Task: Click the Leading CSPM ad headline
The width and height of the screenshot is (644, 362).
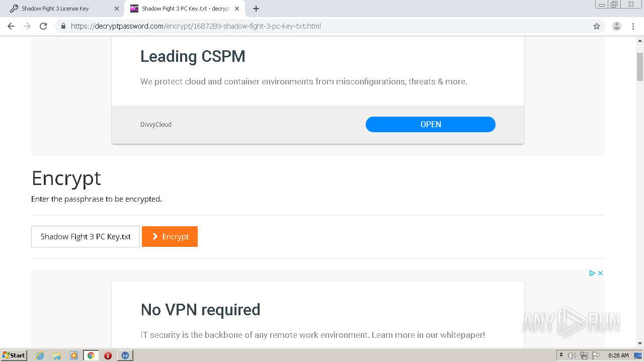Action: click(x=193, y=56)
